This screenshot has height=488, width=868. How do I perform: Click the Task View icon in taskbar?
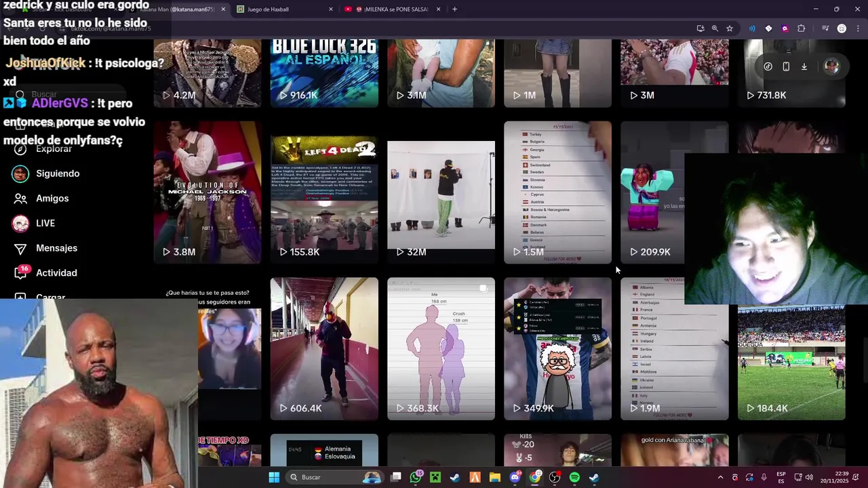pyautogui.click(x=396, y=477)
